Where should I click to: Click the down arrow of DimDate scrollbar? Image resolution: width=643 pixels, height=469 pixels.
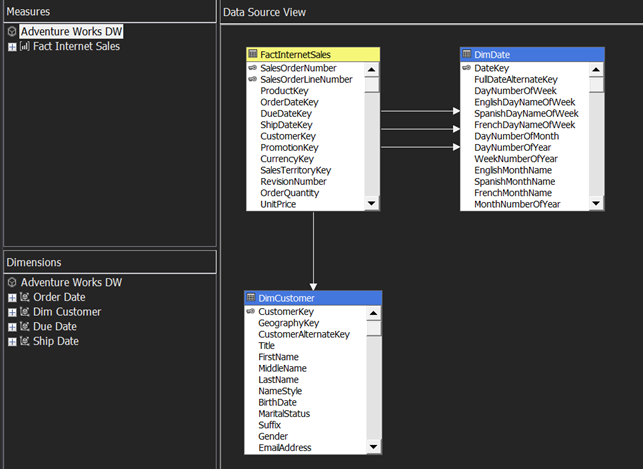click(596, 203)
